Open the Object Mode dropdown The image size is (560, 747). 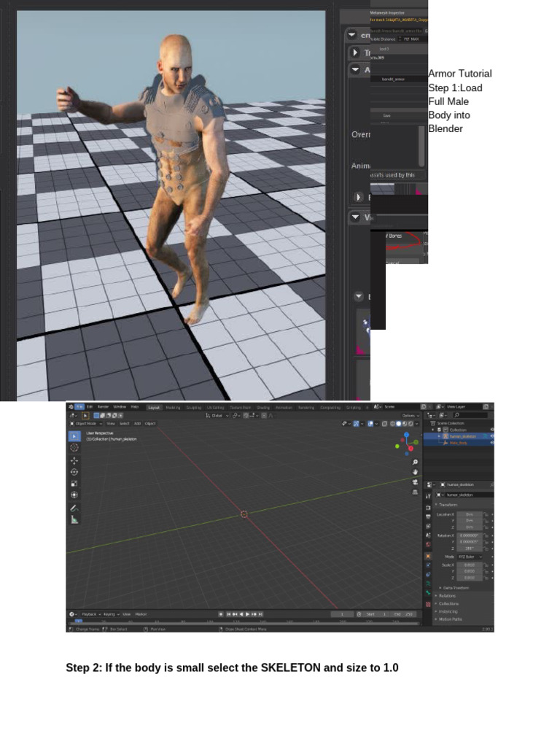point(86,424)
